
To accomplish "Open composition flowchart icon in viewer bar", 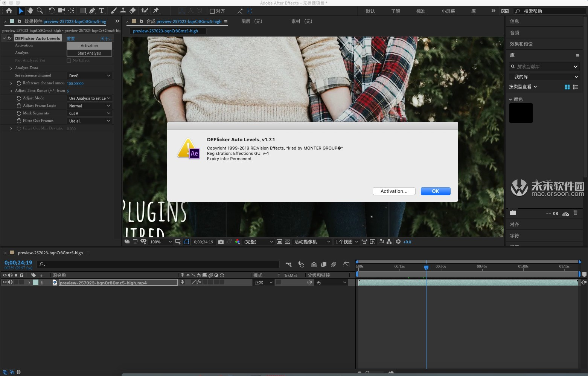I will tap(389, 242).
